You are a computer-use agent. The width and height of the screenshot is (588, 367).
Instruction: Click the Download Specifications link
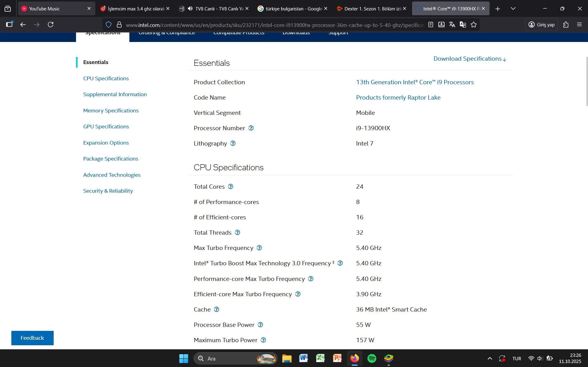point(470,59)
